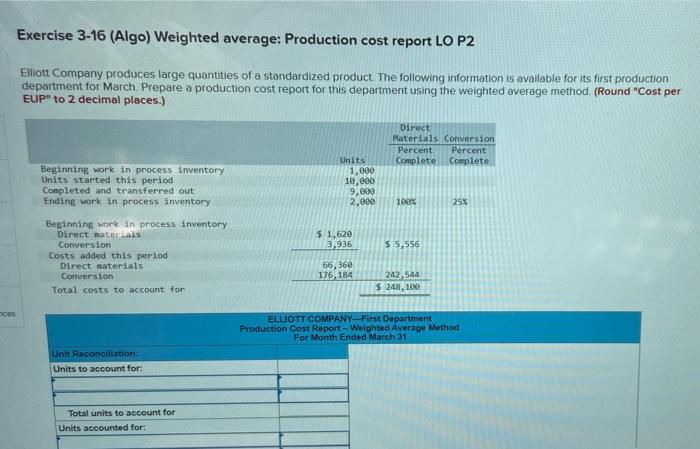
Task: Click Ending work in process inventory label
Action: coord(127,202)
